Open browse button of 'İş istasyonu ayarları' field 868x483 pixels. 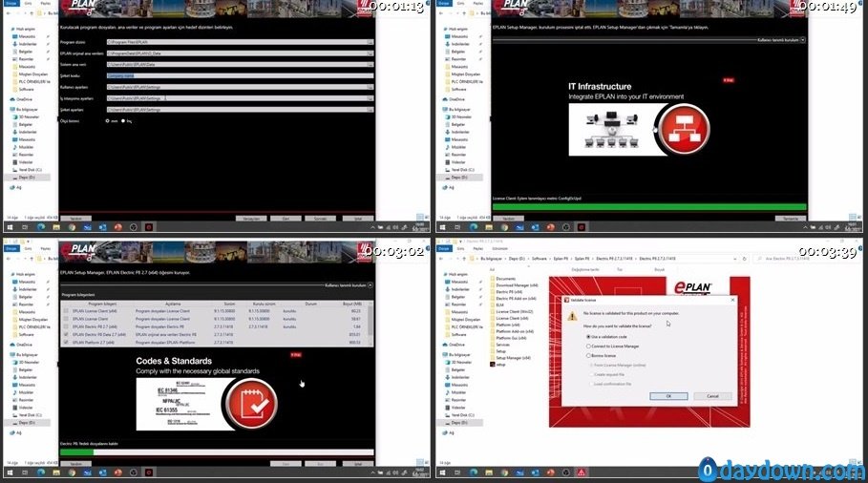(x=370, y=98)
